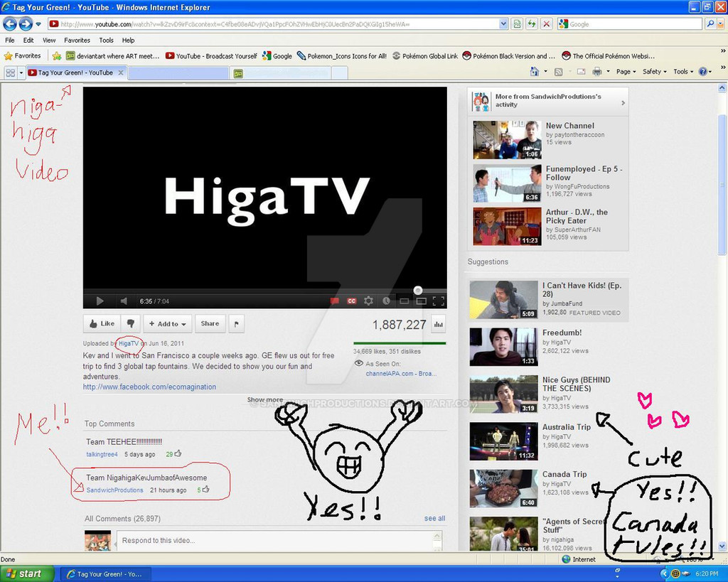Open the File menu
The image size is (728, 582).
point(10,41)
